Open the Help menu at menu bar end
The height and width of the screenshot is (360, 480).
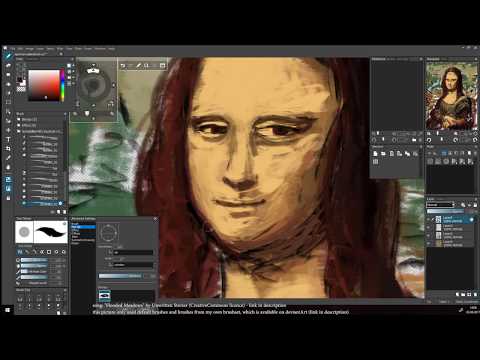pyautogui.click(x=111, y=49)
